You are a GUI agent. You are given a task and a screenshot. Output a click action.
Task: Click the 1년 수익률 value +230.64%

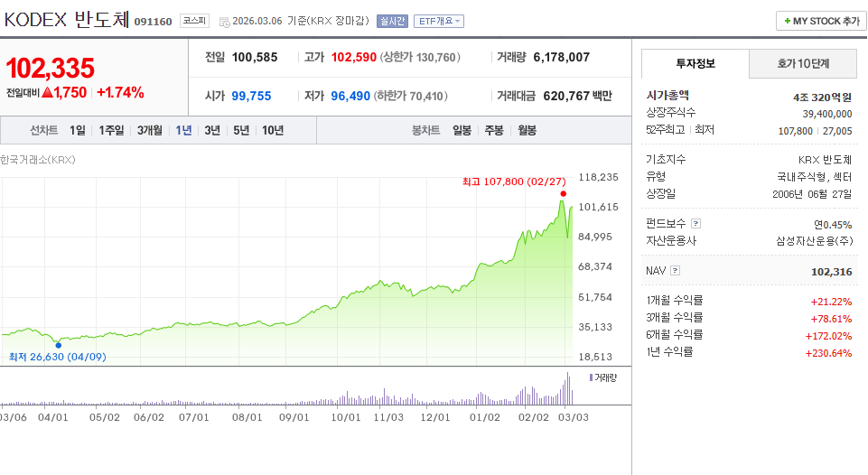(828, 353)
